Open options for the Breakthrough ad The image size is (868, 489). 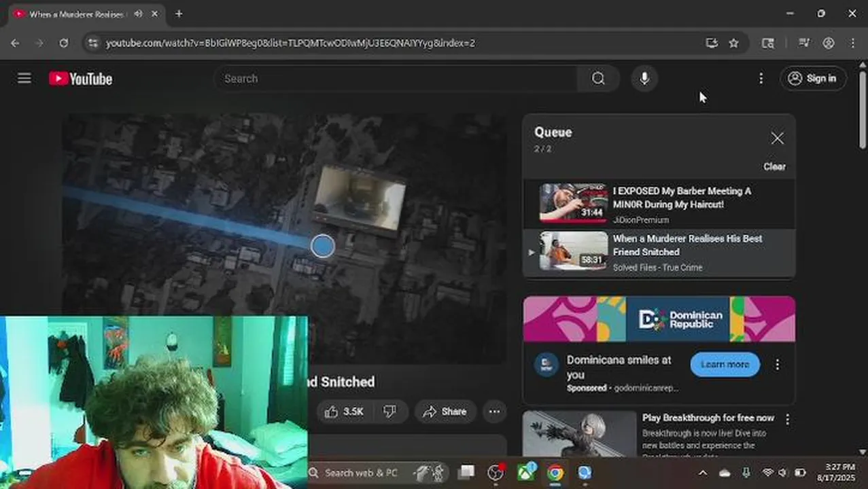pos(787,419)
